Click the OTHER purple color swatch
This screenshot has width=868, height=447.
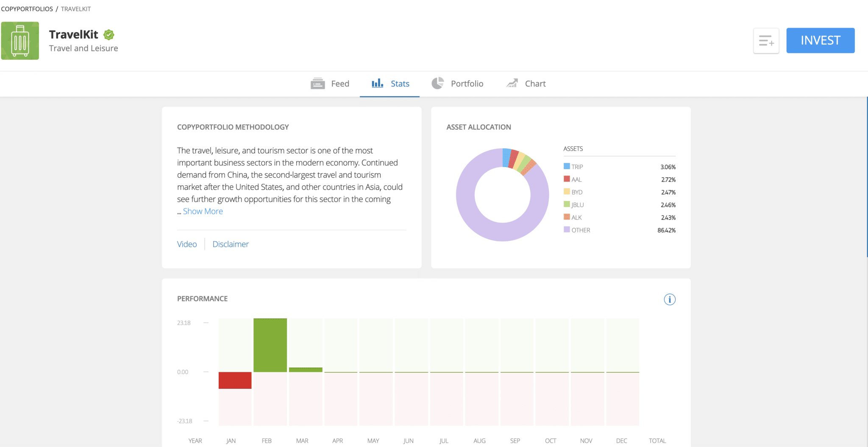[x=567, y=230]
